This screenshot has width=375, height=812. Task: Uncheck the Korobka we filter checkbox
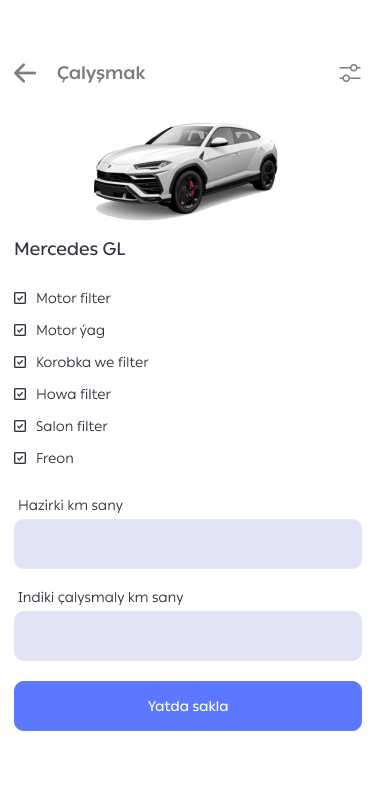(20, 362)
